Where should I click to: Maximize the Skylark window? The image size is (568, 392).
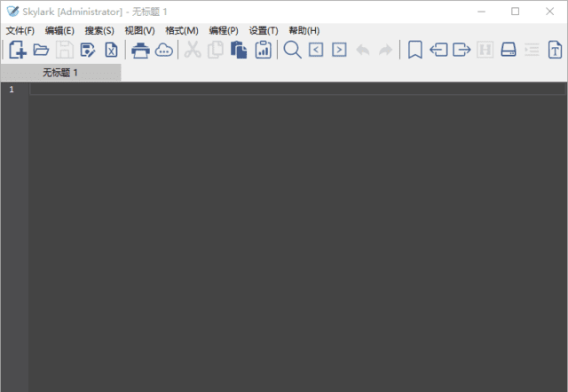tap(516, 12)
